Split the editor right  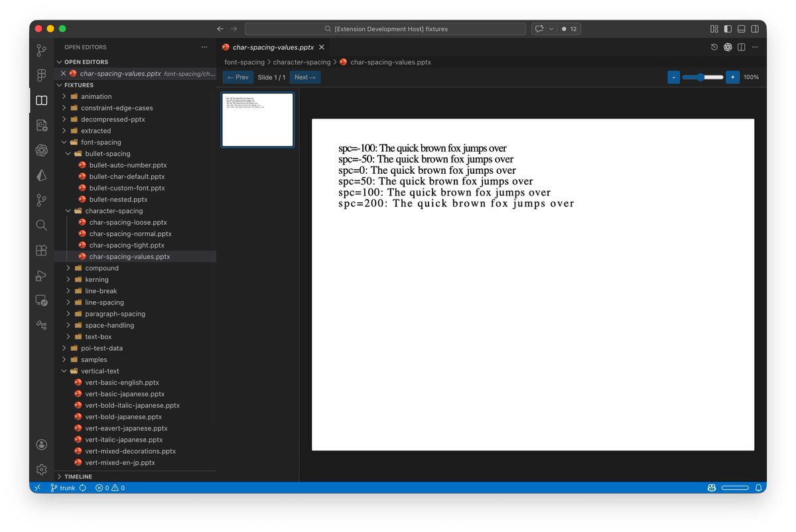click(x=741, y=47)
